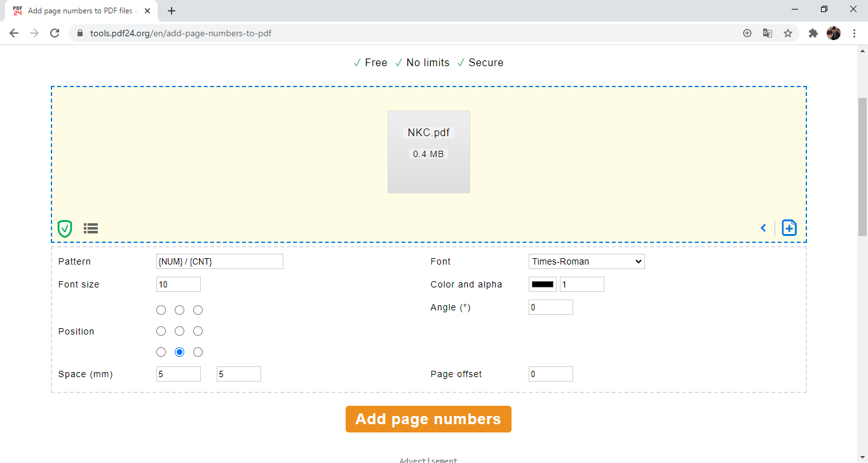Click the NKC.pdf file thumbnail
The width and height of the screenshot is (868, 463).
(x=429, y=152)
